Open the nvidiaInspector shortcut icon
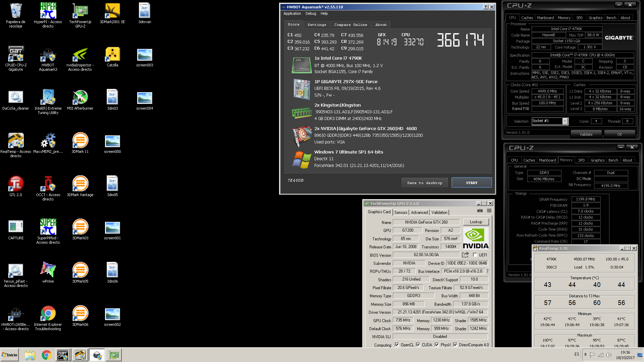 [x=80, y=58]
